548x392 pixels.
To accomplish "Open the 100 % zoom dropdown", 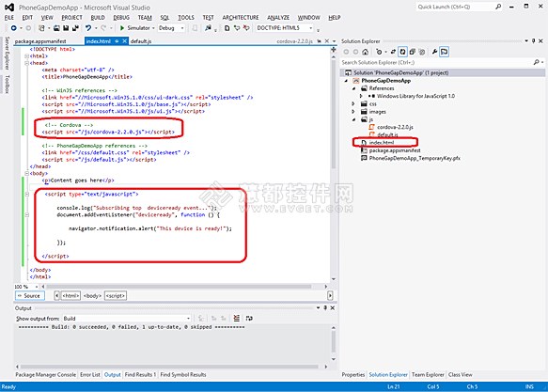I will [x=37, y=287].
